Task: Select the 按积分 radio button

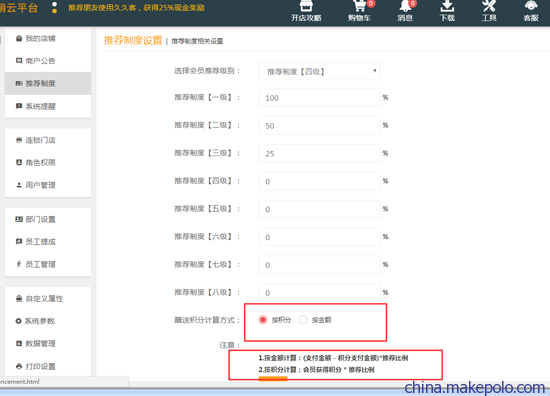Action: tap(263, 320)
